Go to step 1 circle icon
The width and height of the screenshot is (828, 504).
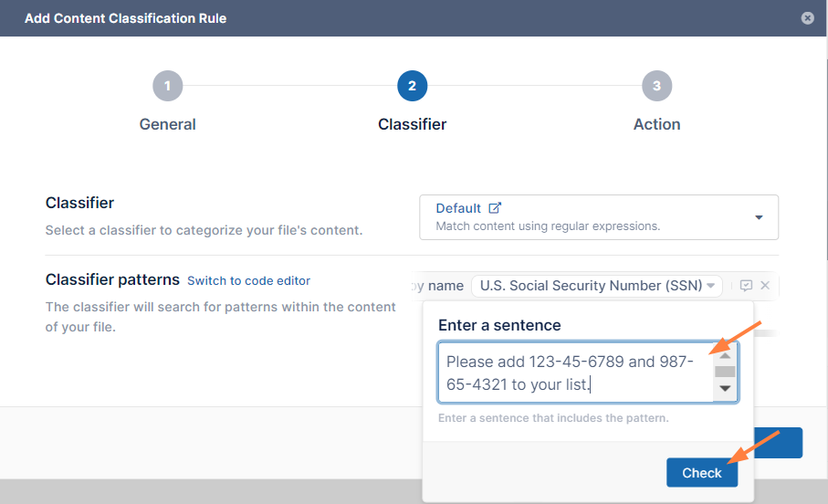click(167, 87)
